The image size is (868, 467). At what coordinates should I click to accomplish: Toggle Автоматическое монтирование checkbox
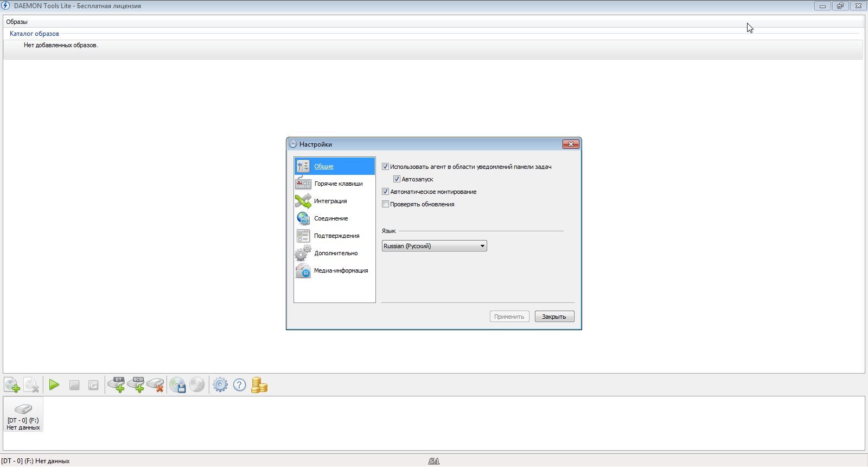(386, 192)
